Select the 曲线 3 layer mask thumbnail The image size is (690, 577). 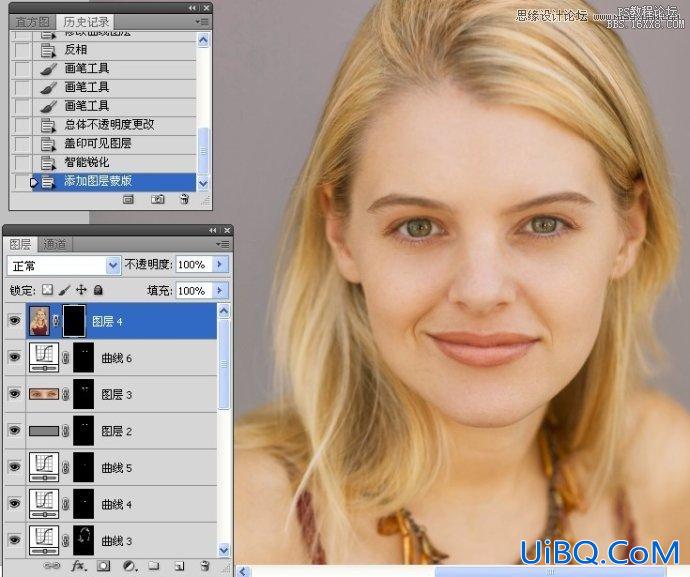click(84, 540)
